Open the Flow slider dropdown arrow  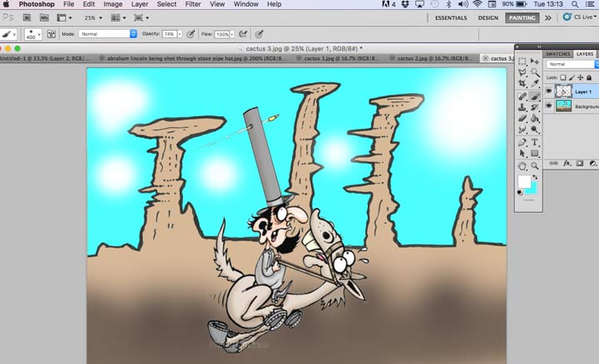232,34
